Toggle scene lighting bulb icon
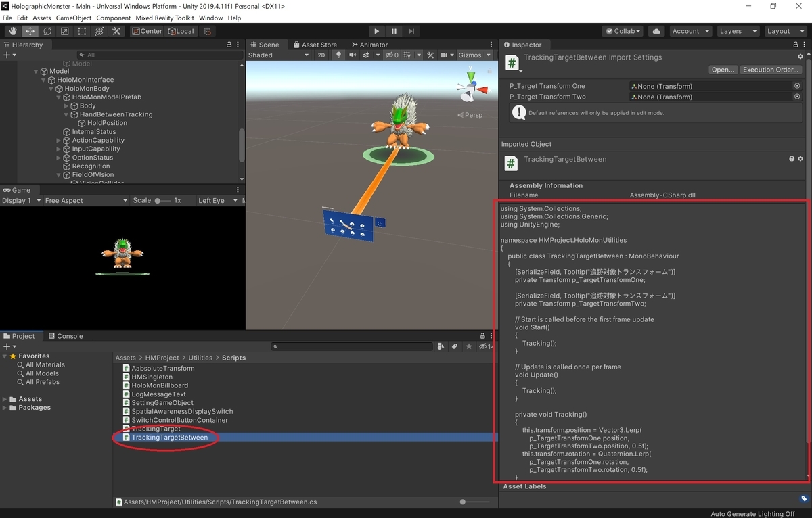812x518 pixels. 338,55
